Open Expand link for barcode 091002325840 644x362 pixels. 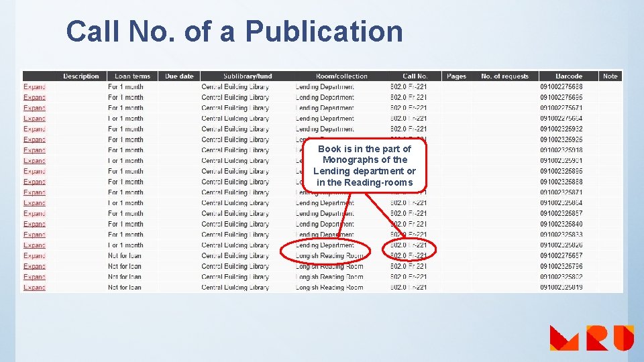point(34,225)
